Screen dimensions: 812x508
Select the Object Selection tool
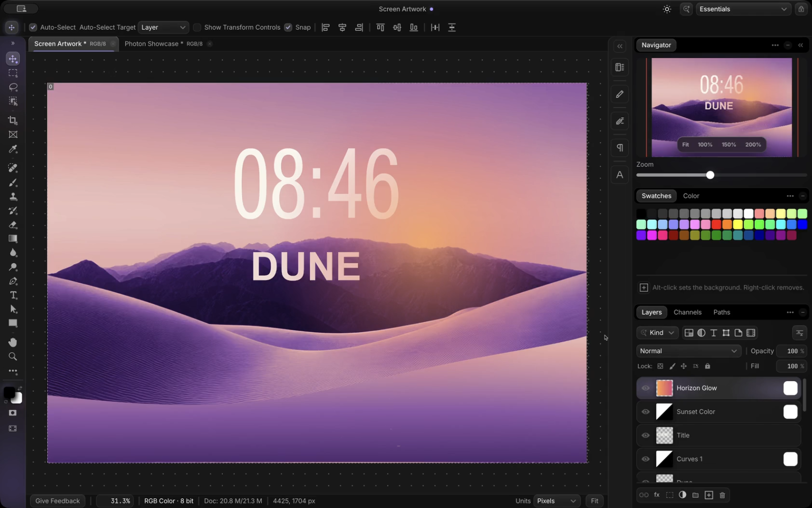tap(13, 102)
